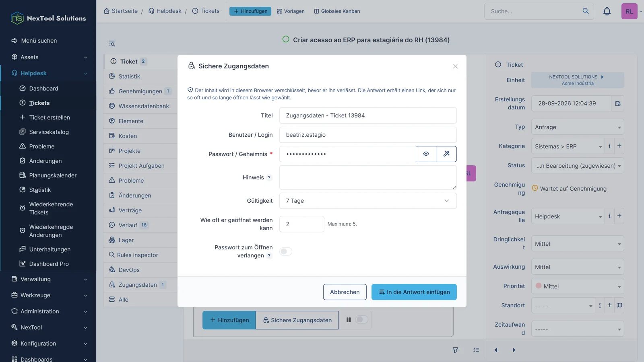Cancel the dialog with Abbrechen
Image resolution: width=644 pixels, height=362 pixels.
pos(345,292)
